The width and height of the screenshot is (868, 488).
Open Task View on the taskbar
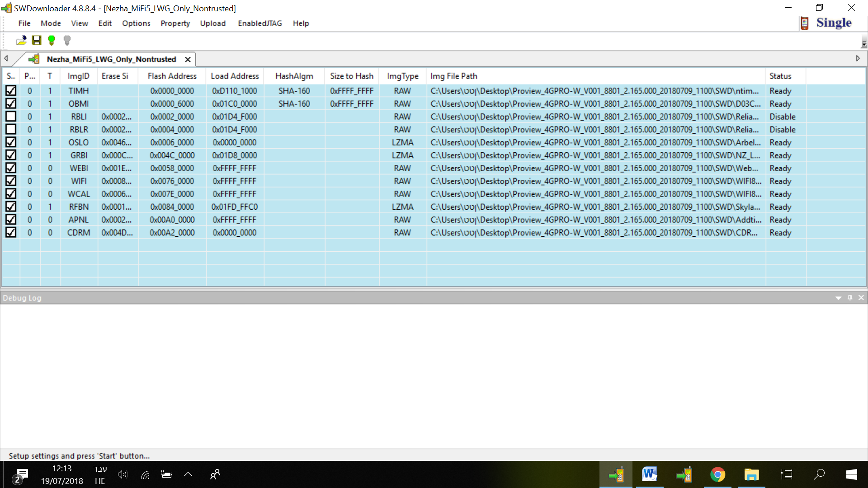click(787, 474)
